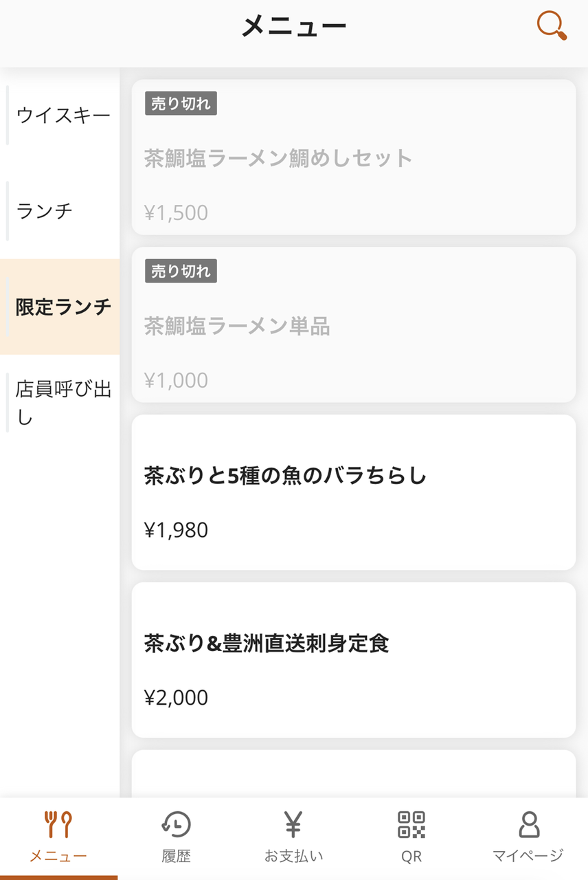Open the 店員呼び出し category
Viewport: 588px width, 880px height.
click(x=63, y=402)
